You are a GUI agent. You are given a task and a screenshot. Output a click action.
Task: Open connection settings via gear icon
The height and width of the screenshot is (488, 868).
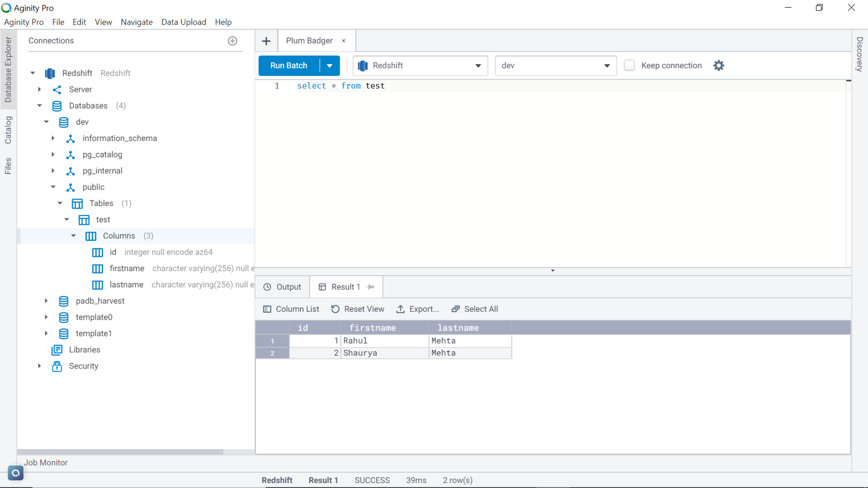(x=718, y=65)
